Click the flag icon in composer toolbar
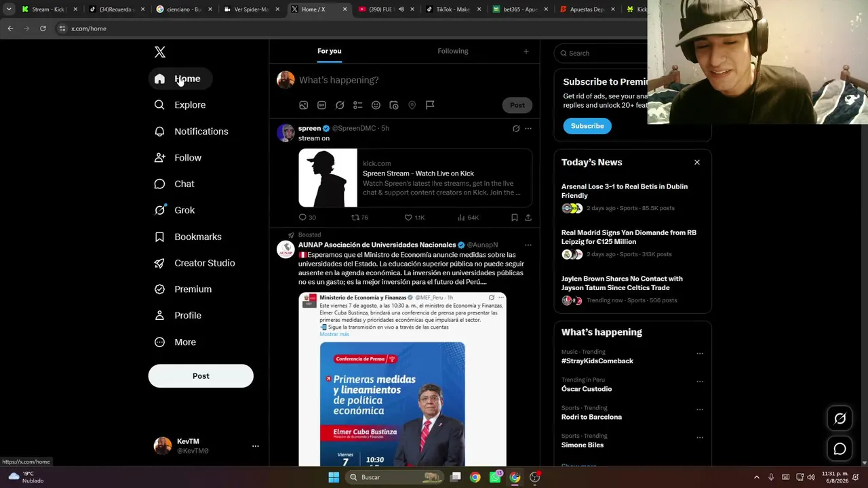Image resolution: width=868 pixels, height=488 pixels. tap(430, 105)
